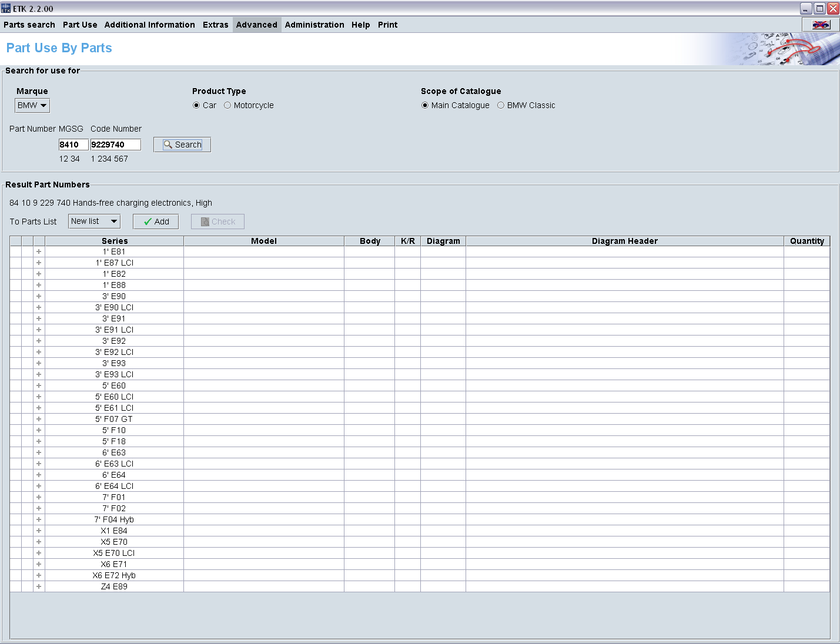Expand the 1' E81 series row
840x644 pixels.
39,251
